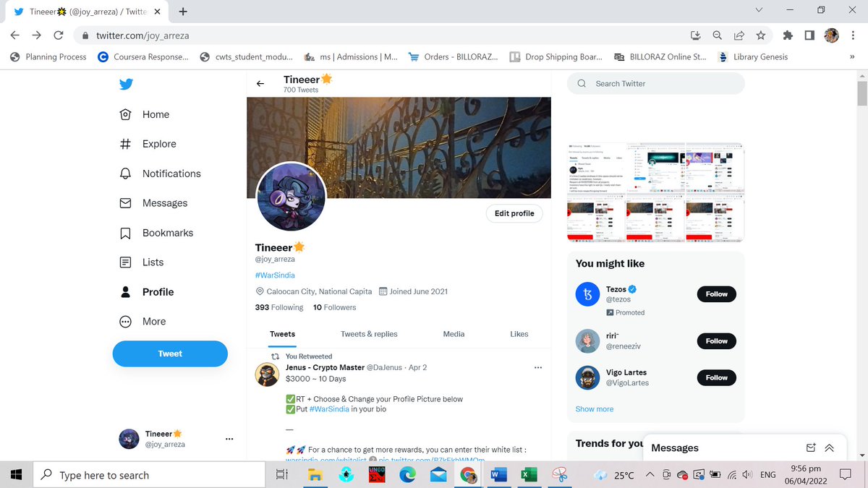The width and height of the screenshot is (868, 488).
Task: Click the zoom magnifier icon in address bar
Action: [717, 35]
